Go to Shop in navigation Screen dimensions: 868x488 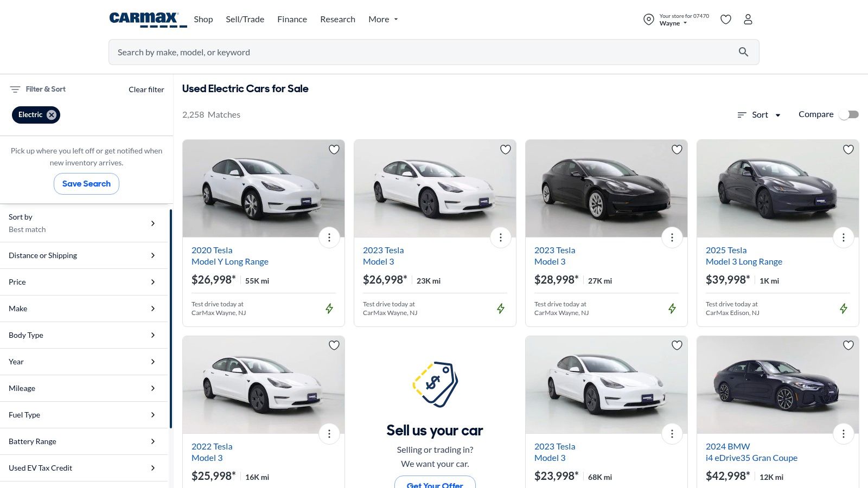[x=203, y=20]
